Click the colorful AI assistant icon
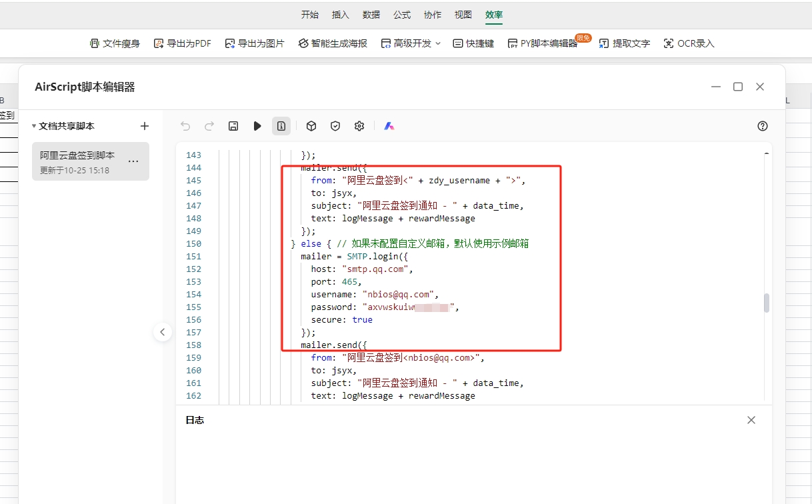This screenshot has width=812, height=504. pyautogui.click(x=389, y=126)
